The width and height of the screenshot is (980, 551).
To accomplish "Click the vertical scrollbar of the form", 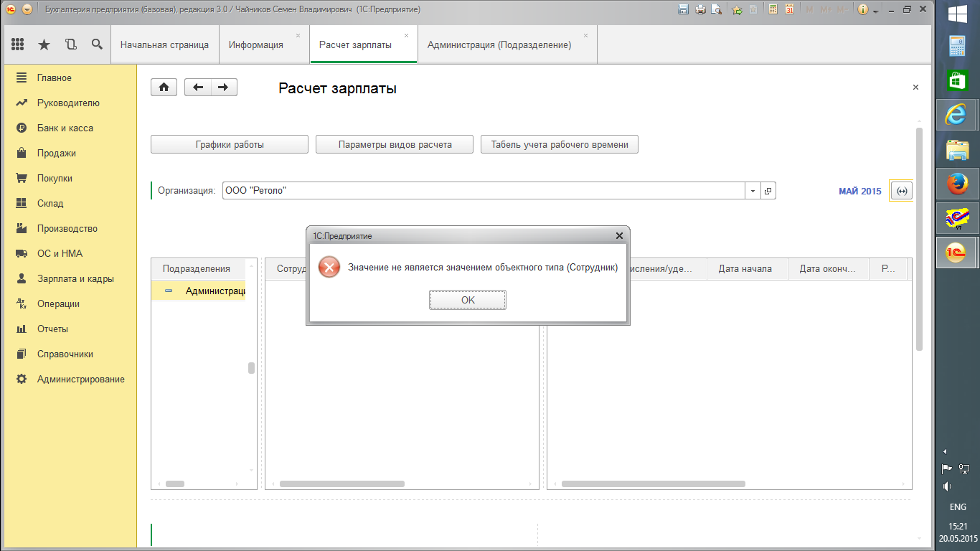I will click(x=919, y=239).
